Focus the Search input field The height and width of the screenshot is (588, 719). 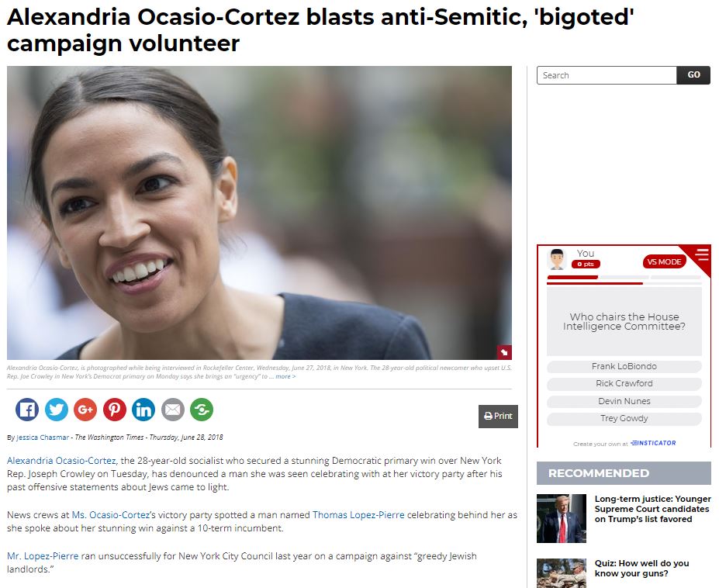(x=607, y=75)
